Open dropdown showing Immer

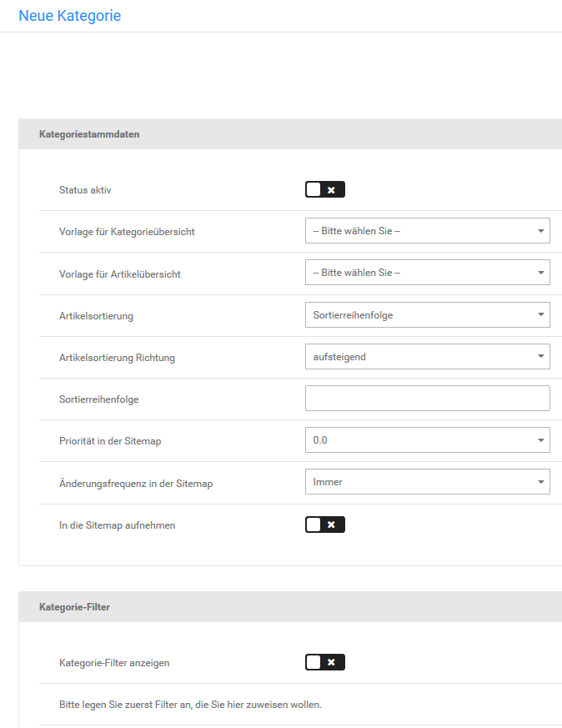point(427,482)
